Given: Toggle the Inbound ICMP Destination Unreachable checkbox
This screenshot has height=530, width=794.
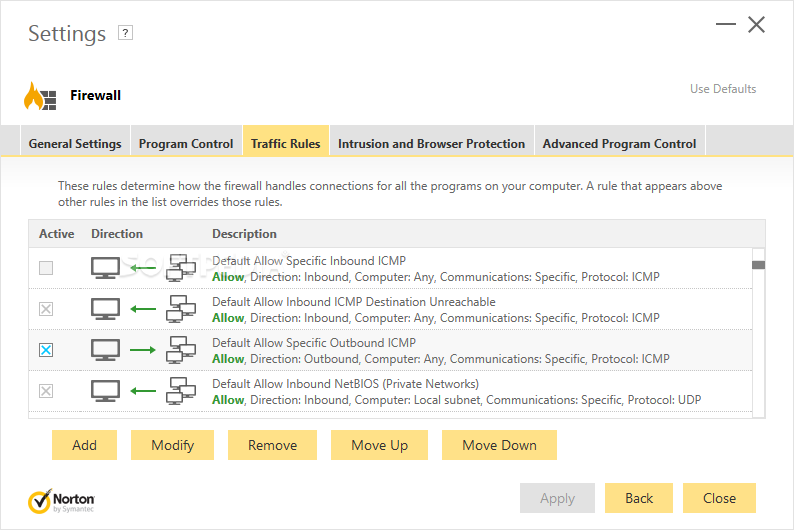Looking at the screenshot, I should click(x=46, y=309).
